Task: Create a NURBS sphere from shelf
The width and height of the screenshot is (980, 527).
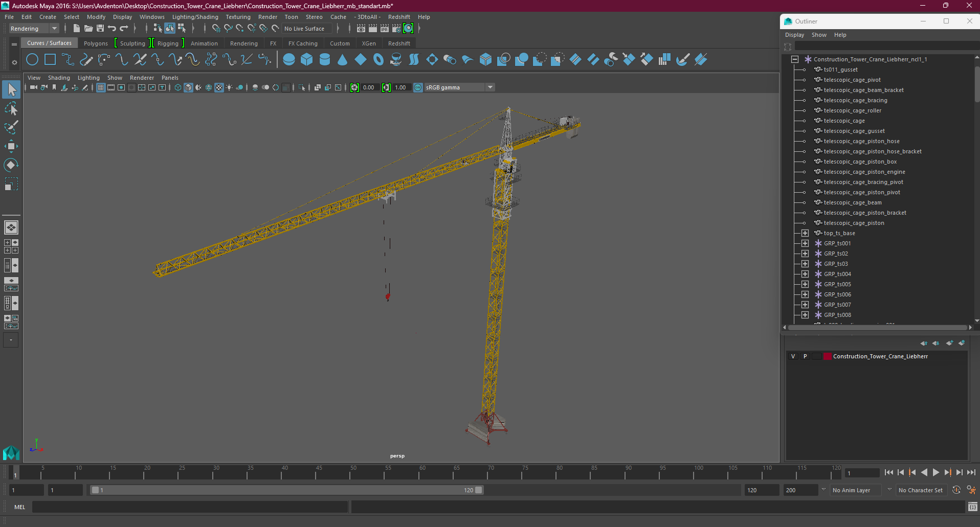Action: pyautogui.click(x=289, y=59)
